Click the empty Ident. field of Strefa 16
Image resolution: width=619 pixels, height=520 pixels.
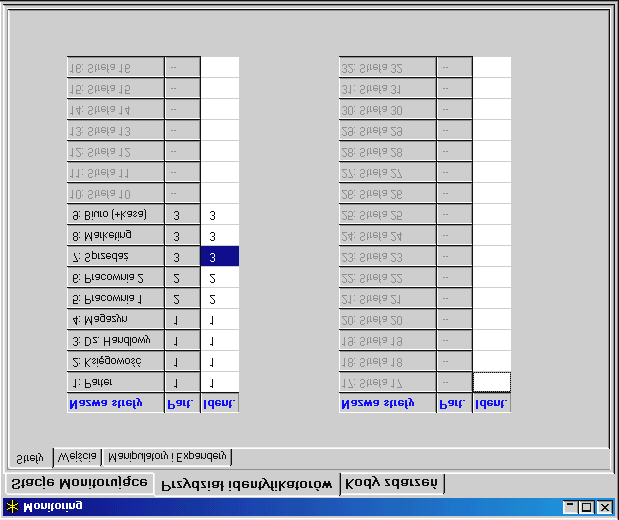pos(220,68)
